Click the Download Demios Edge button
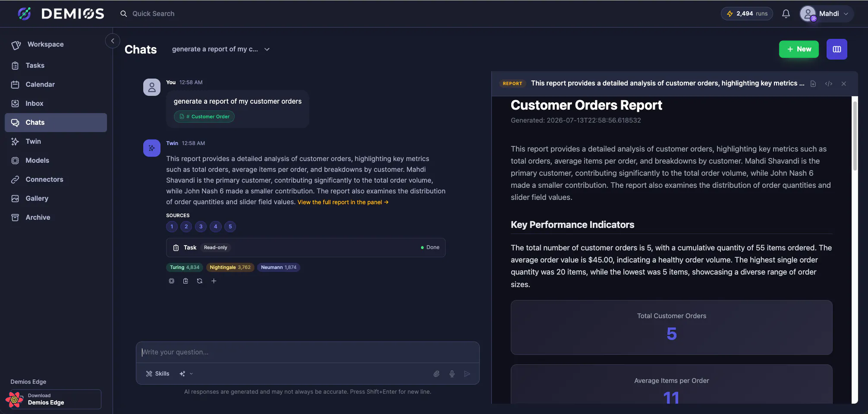 [x=53, y=399]
